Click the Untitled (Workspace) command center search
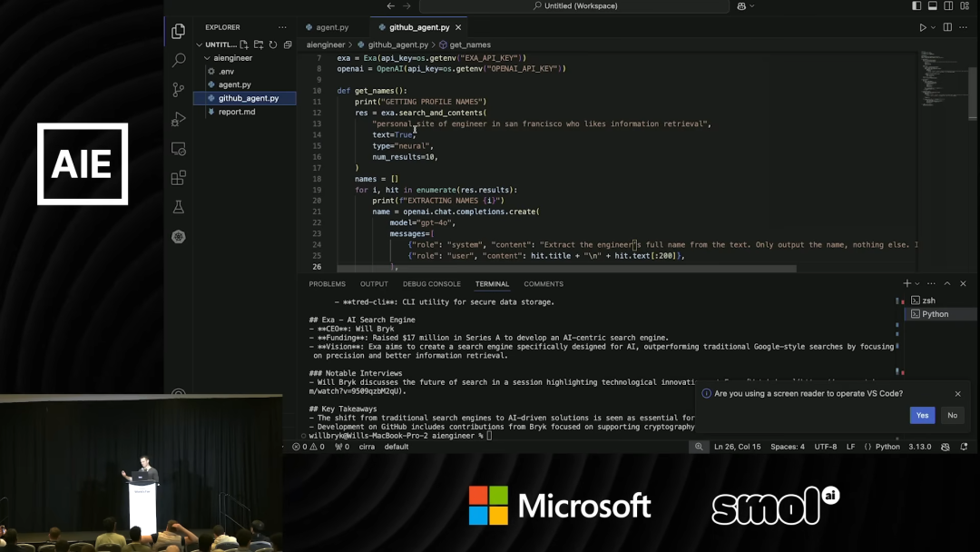Image resolution: width=980 pixels, height=552 pixels. 574,5
